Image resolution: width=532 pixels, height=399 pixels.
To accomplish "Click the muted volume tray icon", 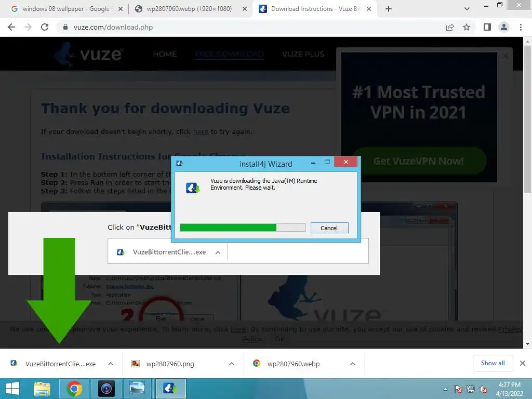I will tap(483, 389).
